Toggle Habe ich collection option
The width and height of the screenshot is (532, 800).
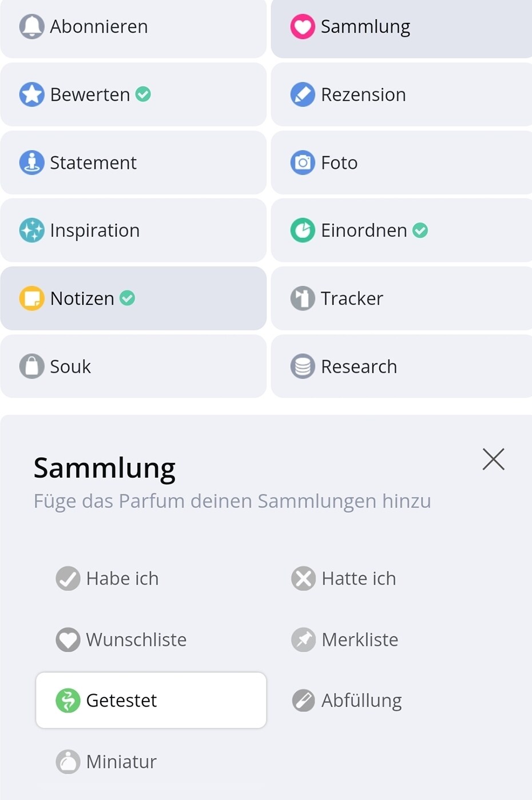108,579
